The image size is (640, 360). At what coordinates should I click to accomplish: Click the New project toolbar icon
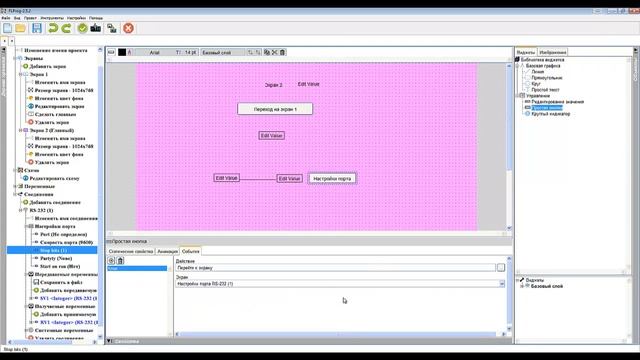7,28
